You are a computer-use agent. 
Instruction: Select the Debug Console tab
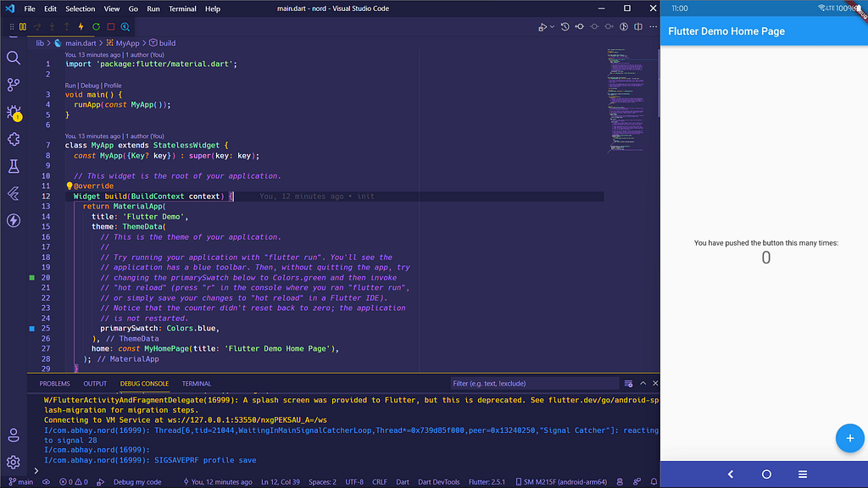pos(144,384)
